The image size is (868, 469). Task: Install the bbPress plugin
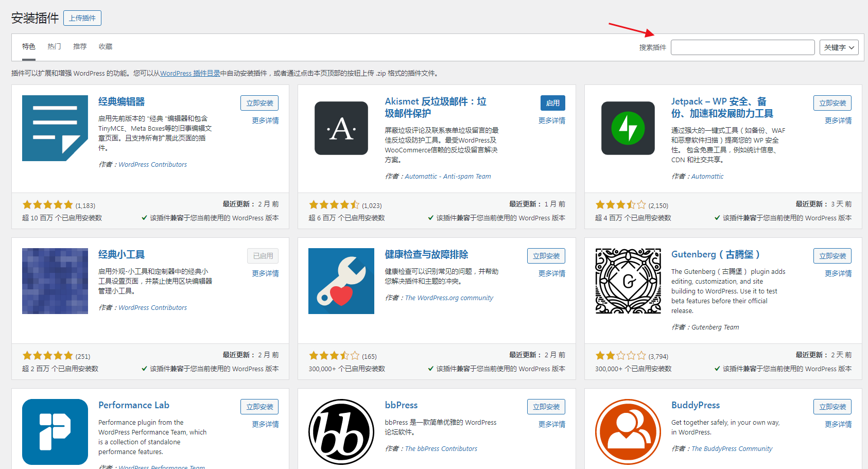pos(546,407)
